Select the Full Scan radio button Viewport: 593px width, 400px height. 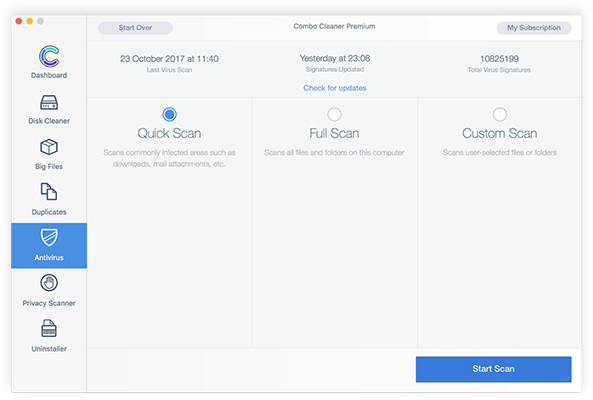point(334,114)
